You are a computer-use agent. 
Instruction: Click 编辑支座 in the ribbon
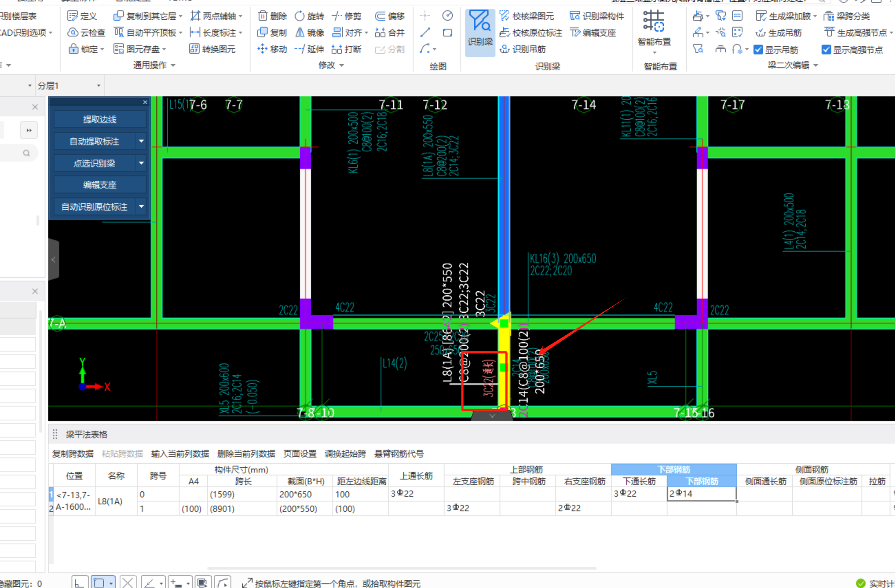coord(593,33)
